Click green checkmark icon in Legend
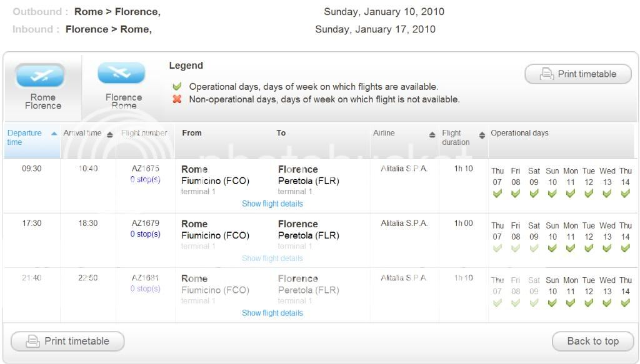The height and width of the screenshot is (364, 640). [x=177, y=86]
